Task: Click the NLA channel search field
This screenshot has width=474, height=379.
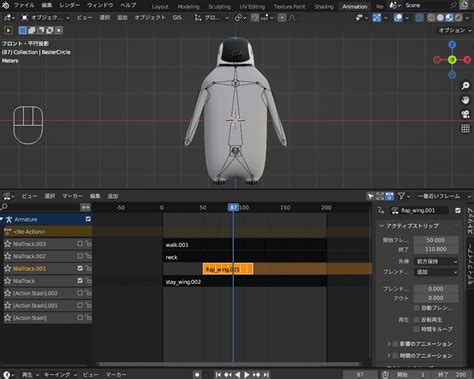Action: (40, 207)
